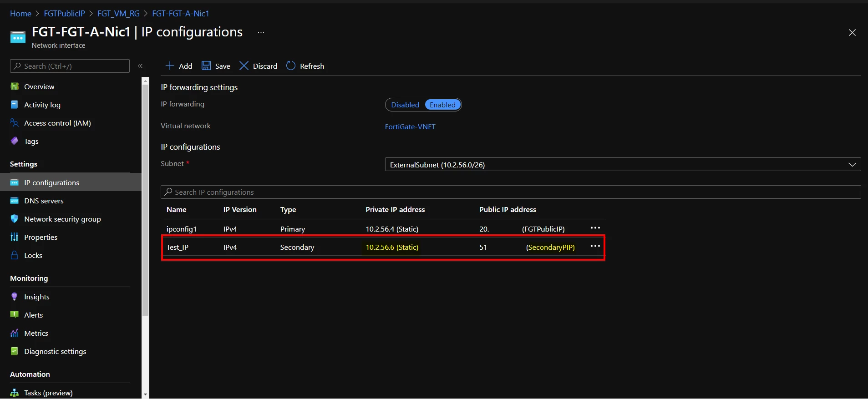Click the Alerts icon
Image resolution: width=868 pixels, height=399 pixels.
[x=15, y=315]
